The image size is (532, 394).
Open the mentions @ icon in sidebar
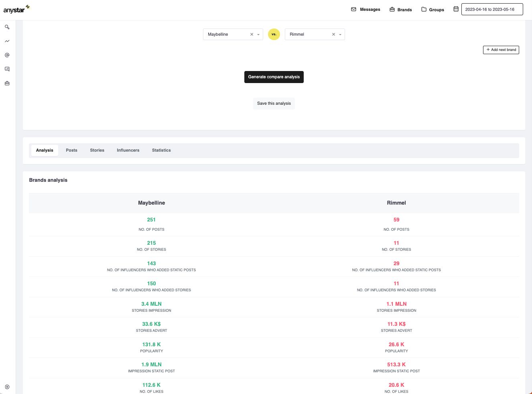coord(7,55)
